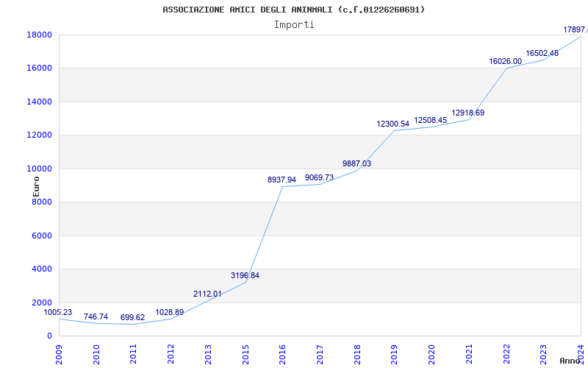This screenshot has width=588, height=368.
Task: Click the 9887.03 data label
Action: tap(356, 163)
